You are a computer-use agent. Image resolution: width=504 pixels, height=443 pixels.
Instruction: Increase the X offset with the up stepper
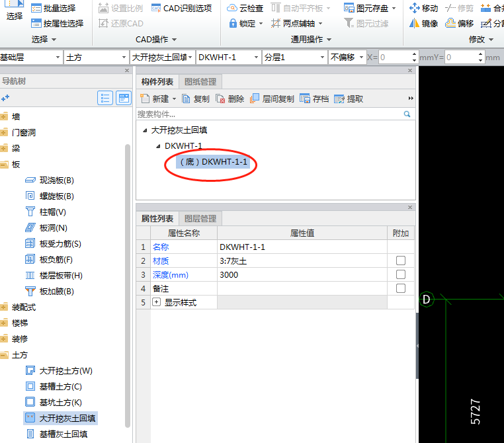414,54
